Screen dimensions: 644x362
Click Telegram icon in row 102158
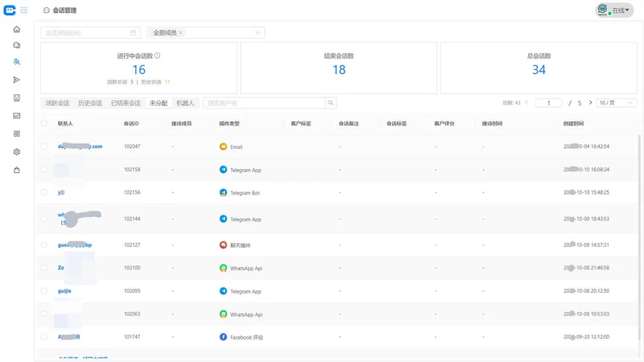click(x=223, y=170)
